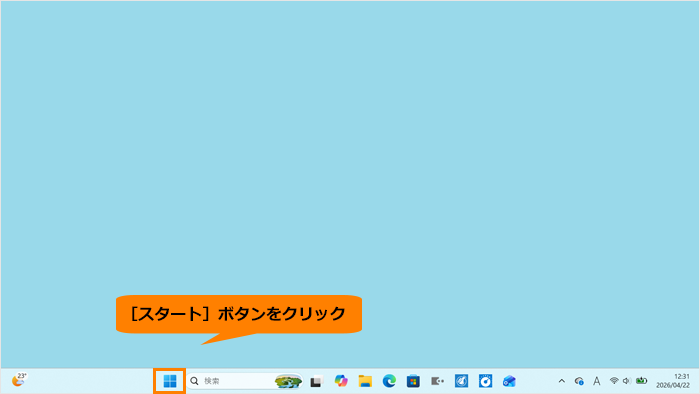This screenshot has height=394, width=700.
Task: Click the 検索 taskbar search box
Action: tap(245, 381)
